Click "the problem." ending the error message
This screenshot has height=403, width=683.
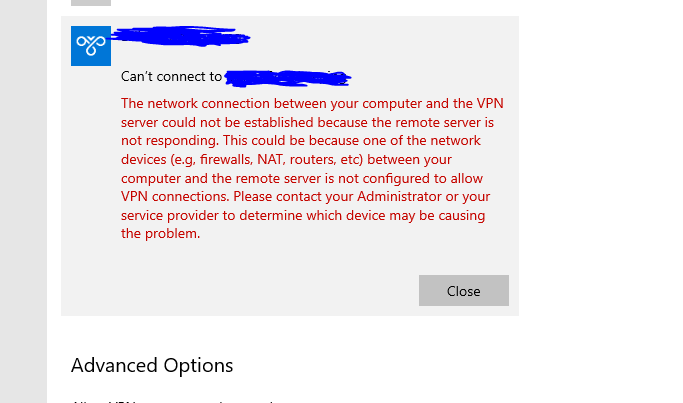pyautogui.click(x=161, y=234)
